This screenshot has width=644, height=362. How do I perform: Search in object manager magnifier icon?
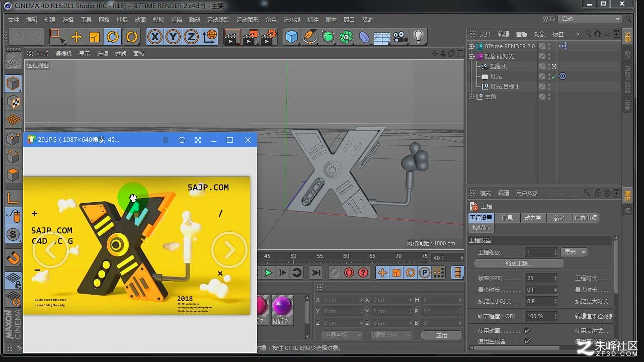588,34
